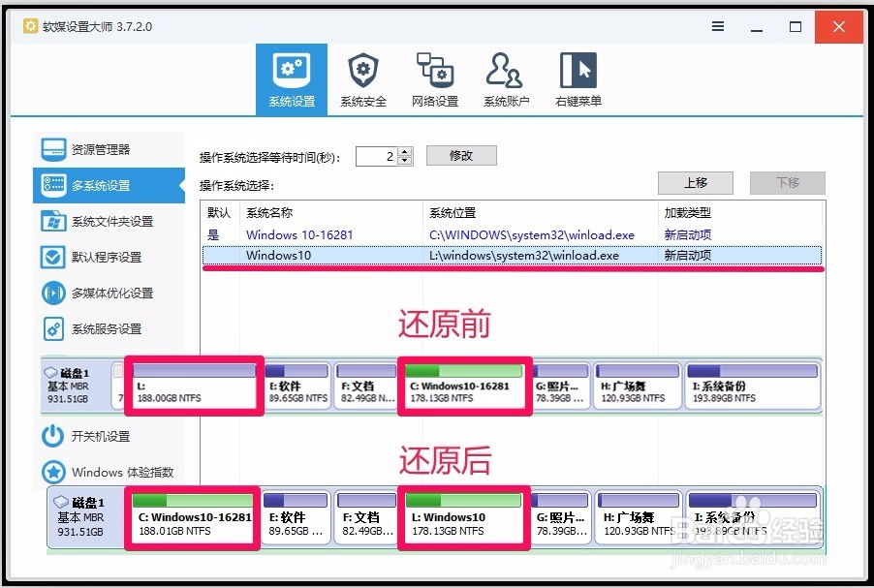The image size is (874, 588).
Task: Click the 修改 button to change wait time
Action: point(461,155)
